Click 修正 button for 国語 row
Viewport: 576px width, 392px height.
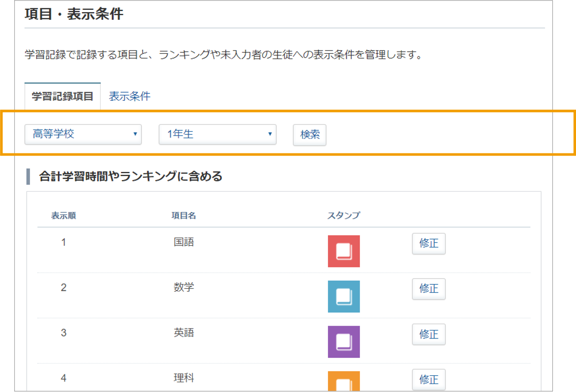coord(429,243)
